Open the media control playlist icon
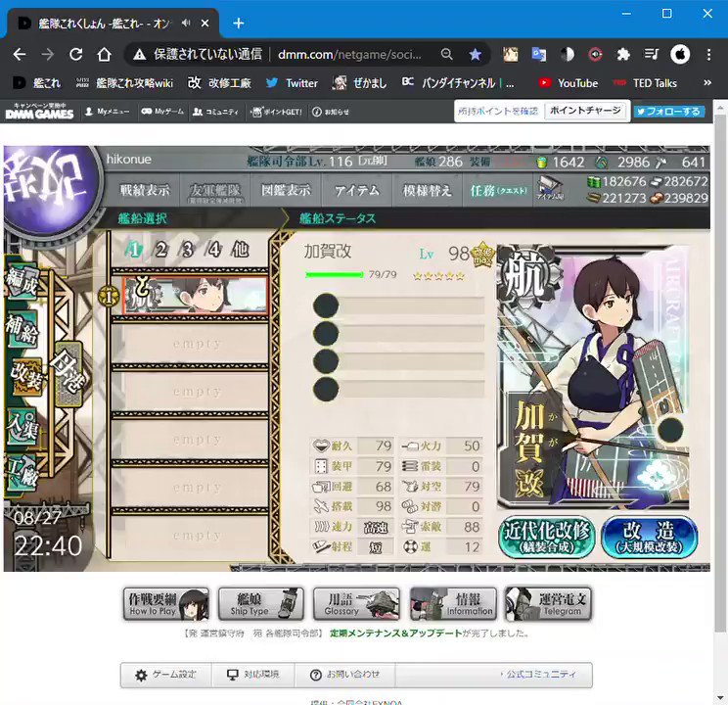The image size is (728, 705). point(651,55)
